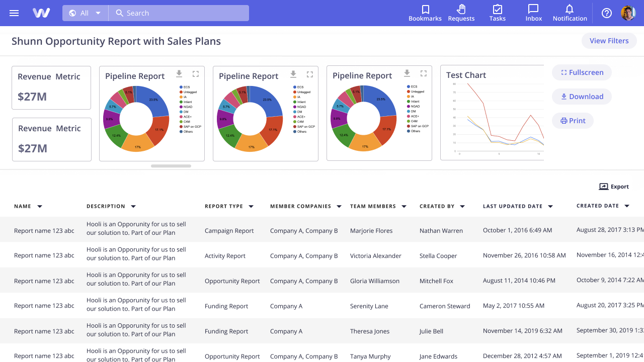Click the W logo icon
Image resolution: width=644 pixels, height=362 pixels.
pyautogui.click(x=41, y=13)
